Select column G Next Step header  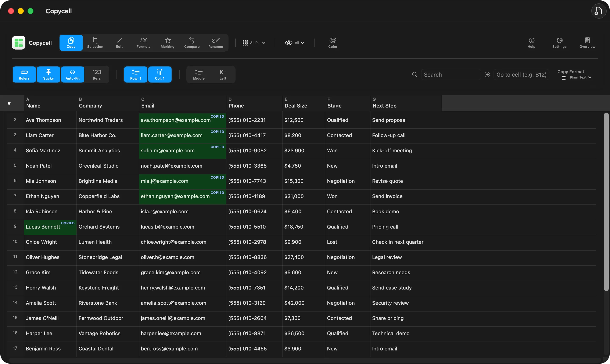click(406, 103)
